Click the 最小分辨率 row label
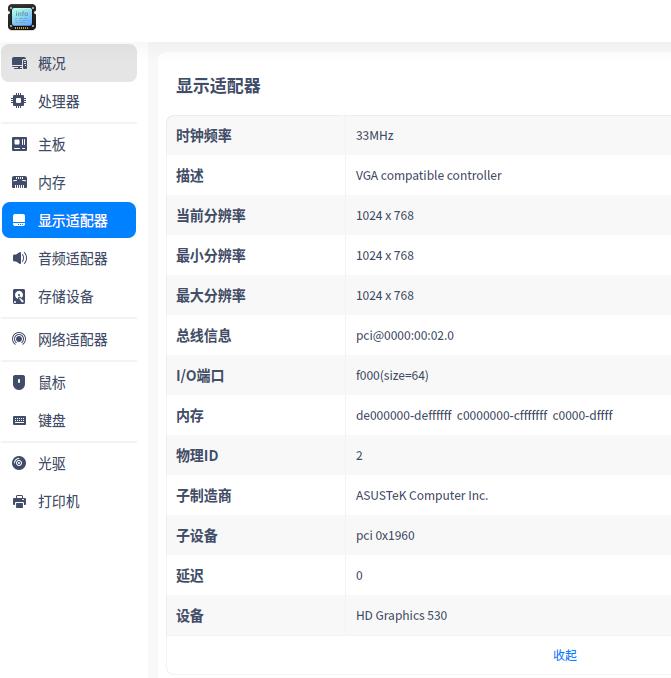Viewport: 671px width, 678px height. pyautogui.click(x=211, y=256)
